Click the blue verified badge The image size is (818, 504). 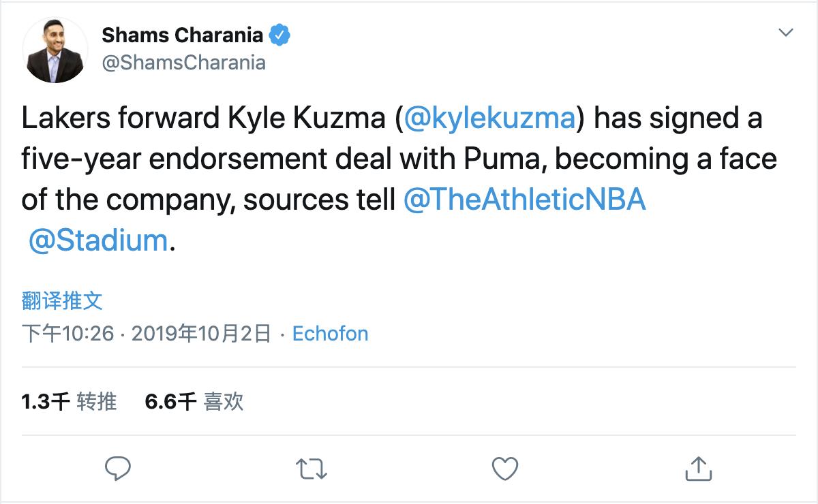(279, 35)
